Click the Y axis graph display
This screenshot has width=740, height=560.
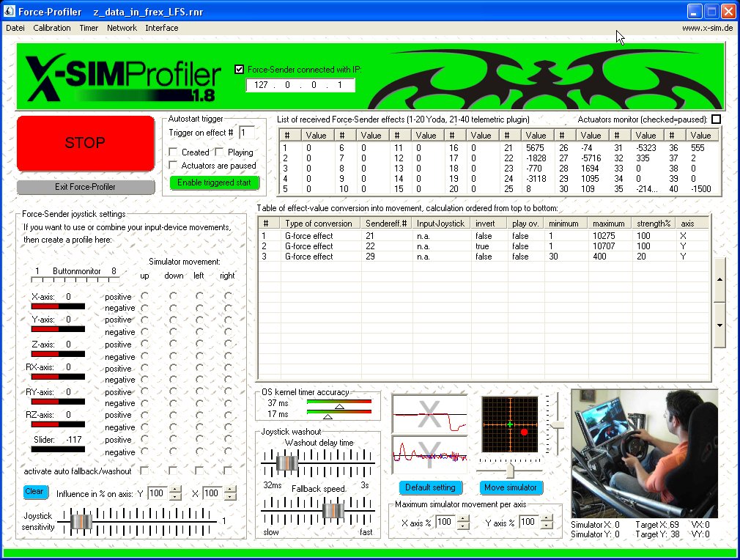429,455
